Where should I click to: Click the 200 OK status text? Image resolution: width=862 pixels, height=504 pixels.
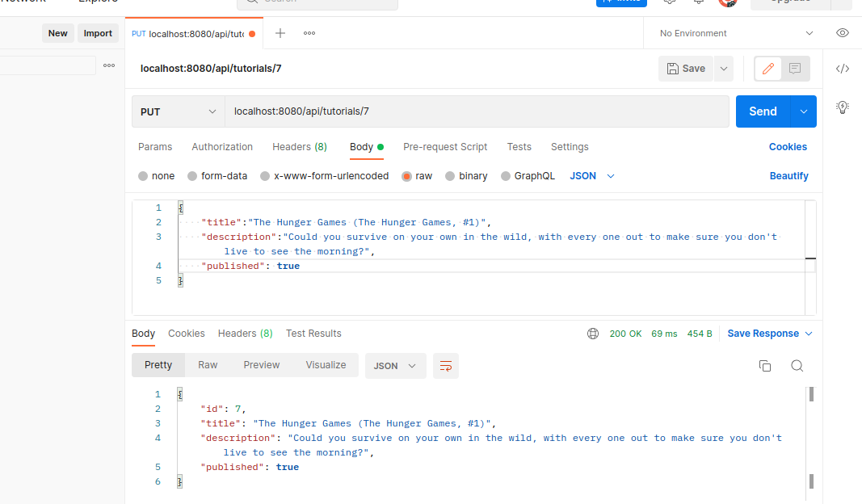click(x=625, y=334)
